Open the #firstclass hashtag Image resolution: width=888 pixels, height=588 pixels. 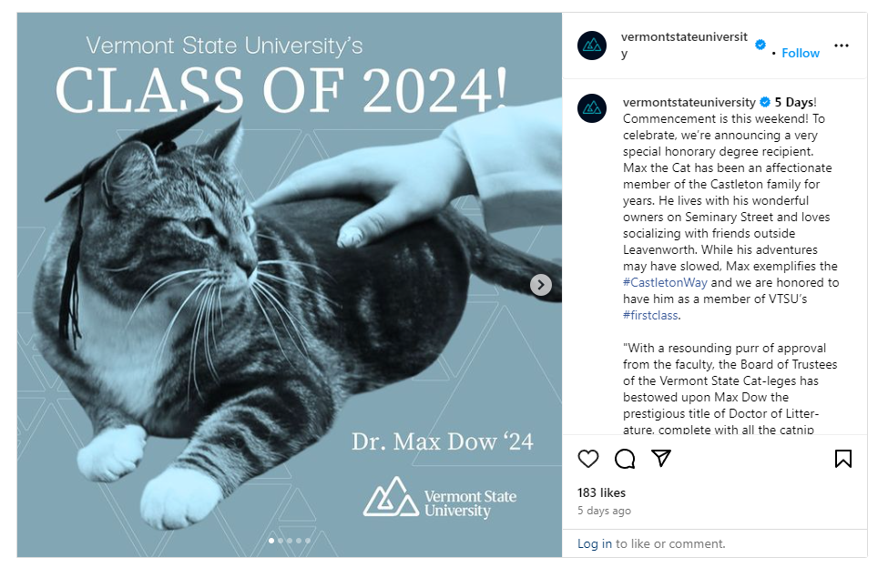[x=650, y=316]
